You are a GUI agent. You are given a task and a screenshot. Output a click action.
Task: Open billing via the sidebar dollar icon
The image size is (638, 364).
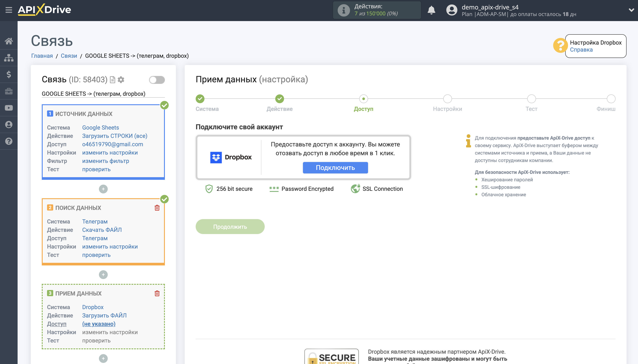(9, 74)
